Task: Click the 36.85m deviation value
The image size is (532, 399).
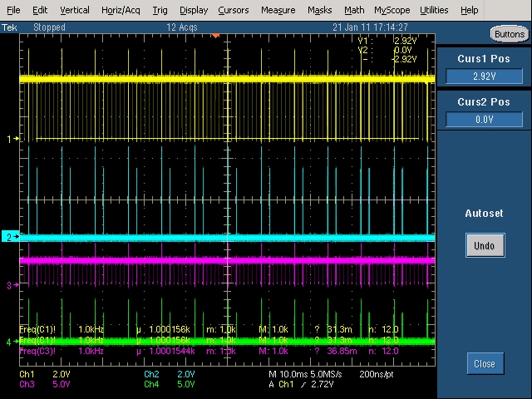Action: [x=342, y=351]
